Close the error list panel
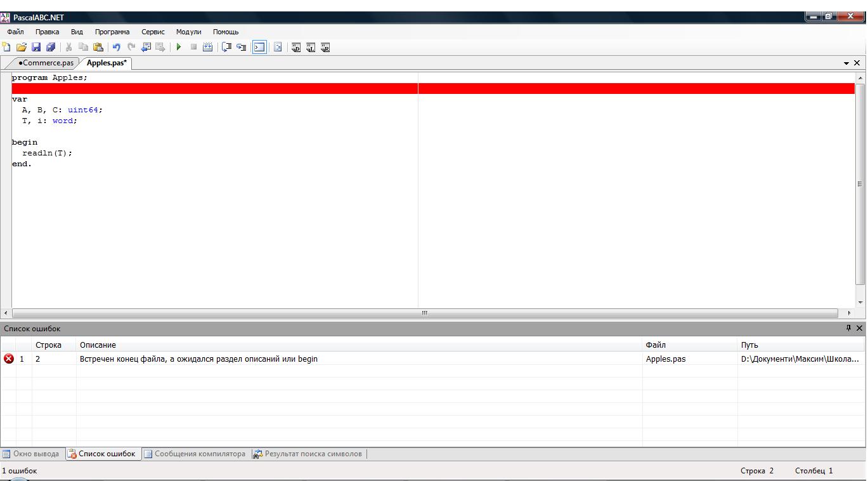 click(859, 328)
